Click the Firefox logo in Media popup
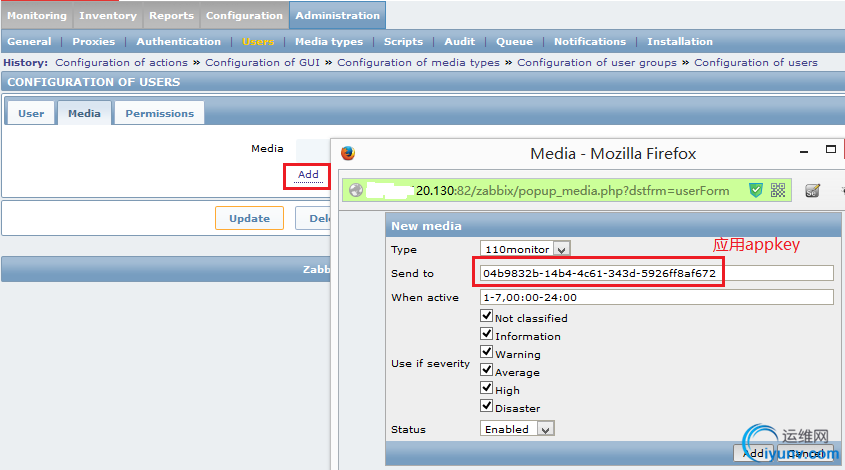This screenshot has height=470, width=845. [x=348, y=153]
